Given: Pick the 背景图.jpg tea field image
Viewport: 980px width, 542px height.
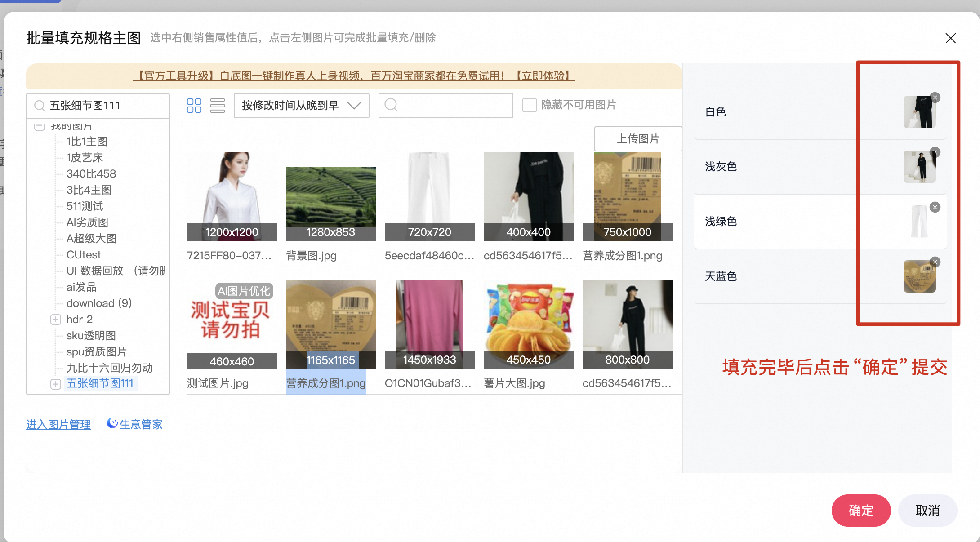Looking at the screenshot, I should (x=331, y=204).
